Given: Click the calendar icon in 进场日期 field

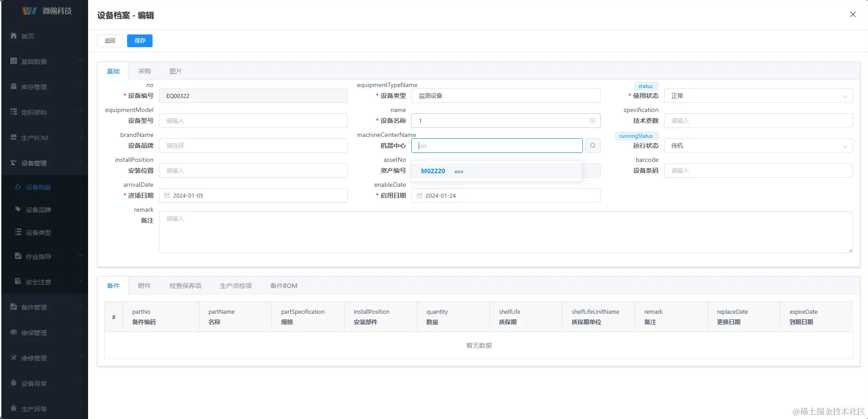Looking at the screenshot, I should [x=167, y=196].
